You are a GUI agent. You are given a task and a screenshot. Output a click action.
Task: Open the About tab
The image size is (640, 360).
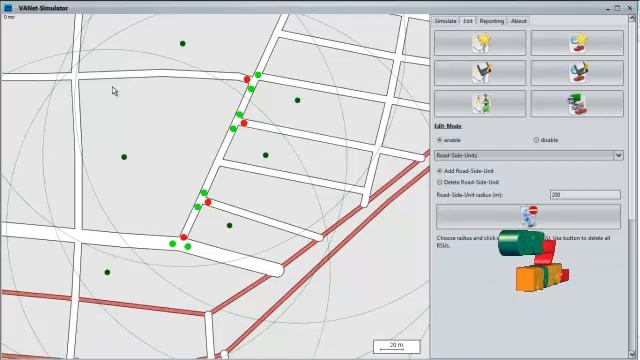click(519, 21)
